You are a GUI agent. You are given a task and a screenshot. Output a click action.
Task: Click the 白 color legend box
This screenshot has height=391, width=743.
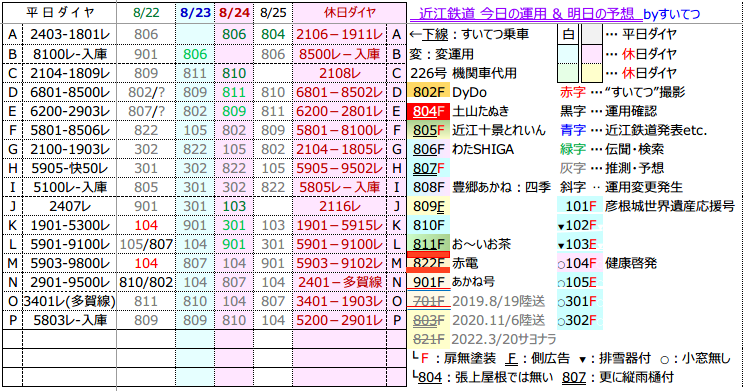tap(568, 34)
